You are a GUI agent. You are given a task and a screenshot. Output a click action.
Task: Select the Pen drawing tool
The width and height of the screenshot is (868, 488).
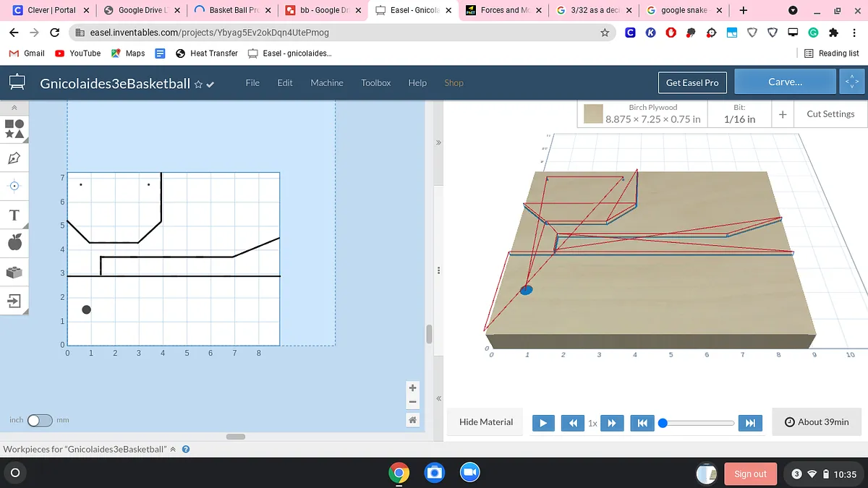14,158
